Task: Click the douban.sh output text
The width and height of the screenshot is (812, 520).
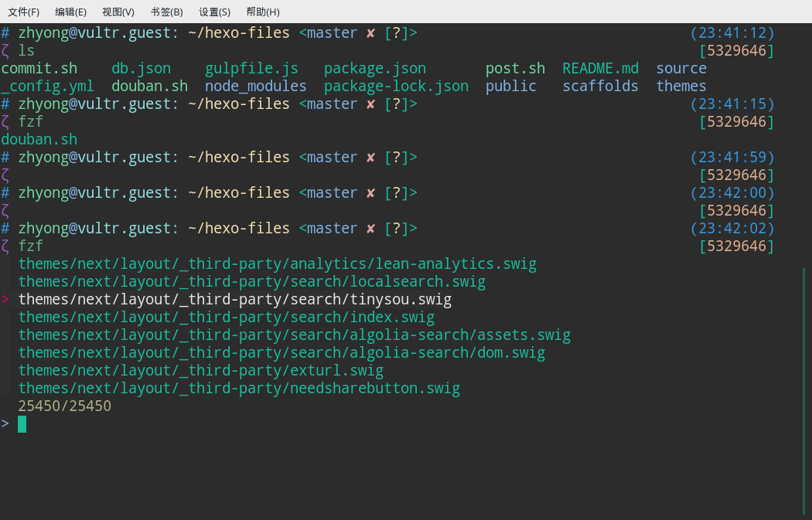Action: pos(39,139)
